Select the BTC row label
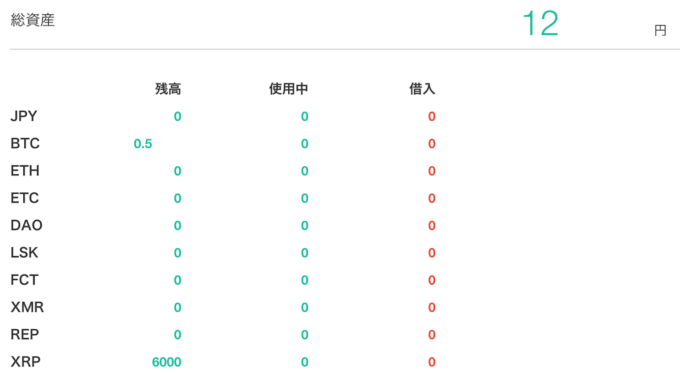680x373 pixels. pos(25,144)
